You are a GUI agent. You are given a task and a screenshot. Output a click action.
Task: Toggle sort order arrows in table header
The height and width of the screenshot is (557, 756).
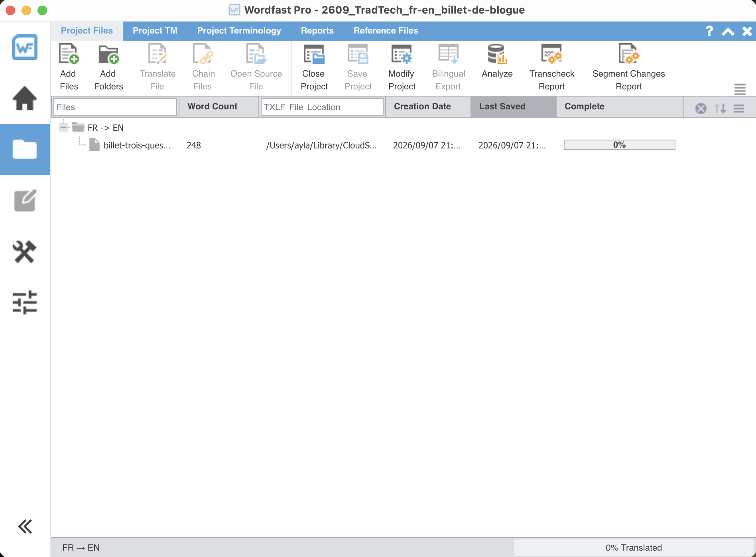720,108
